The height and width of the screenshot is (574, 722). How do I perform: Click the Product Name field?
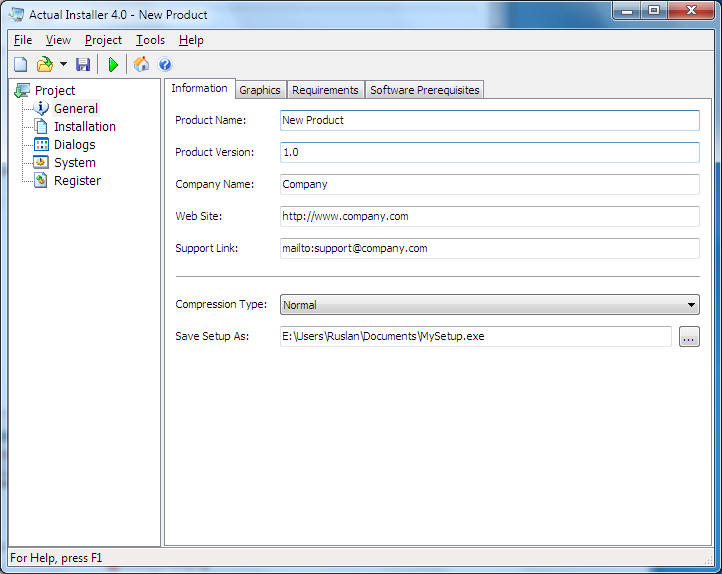(490, 120)
